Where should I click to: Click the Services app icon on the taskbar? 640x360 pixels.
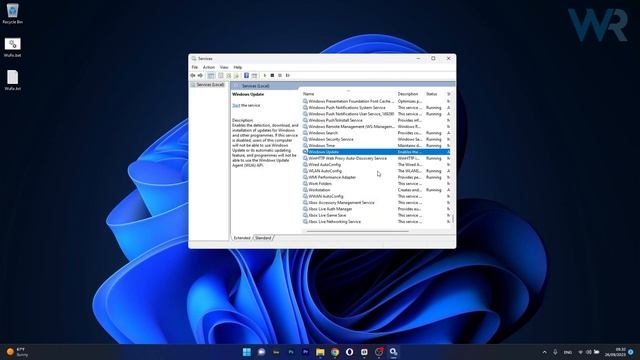coord(393,352)
